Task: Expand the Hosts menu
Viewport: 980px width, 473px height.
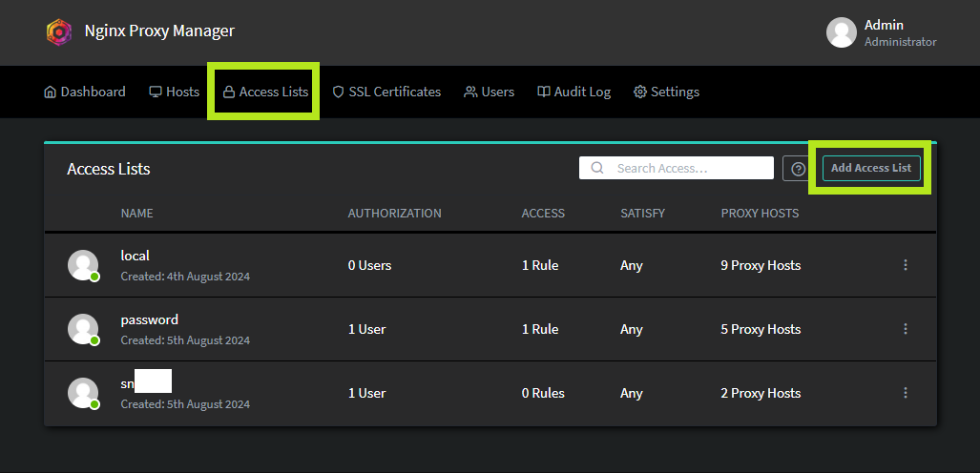Action: pyautogui.click(x=174, y=92)
